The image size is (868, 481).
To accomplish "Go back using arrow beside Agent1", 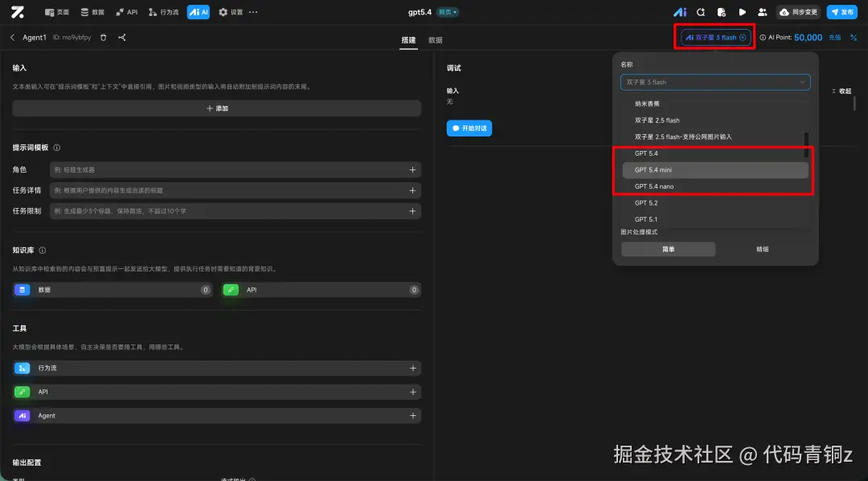I will [12, 38].
